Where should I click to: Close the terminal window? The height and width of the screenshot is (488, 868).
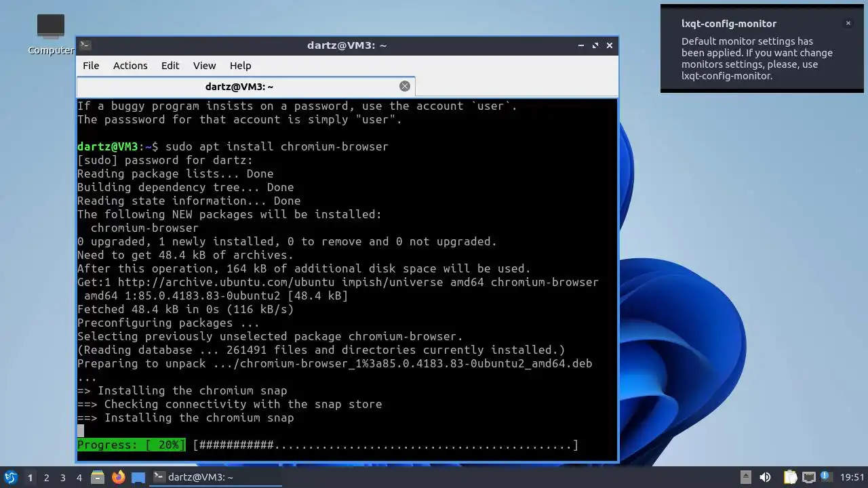pyautogui.click(x=610, y=45)
